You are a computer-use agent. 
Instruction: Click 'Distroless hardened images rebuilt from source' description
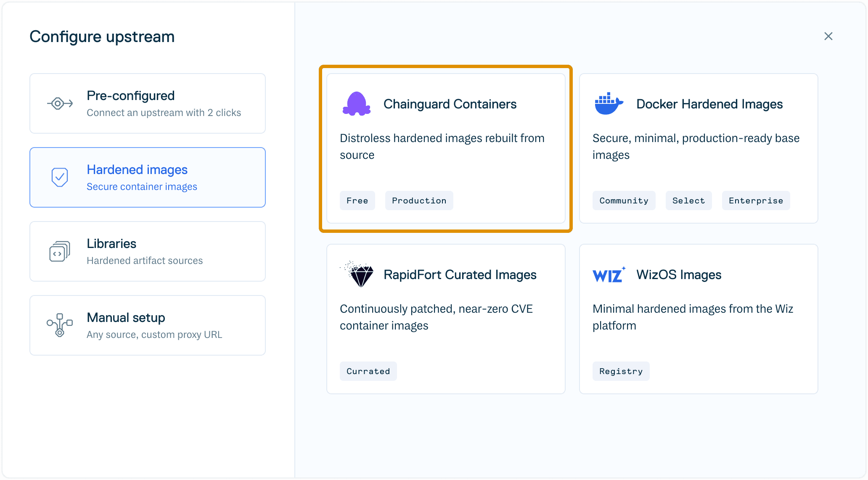tap(442, 147)
